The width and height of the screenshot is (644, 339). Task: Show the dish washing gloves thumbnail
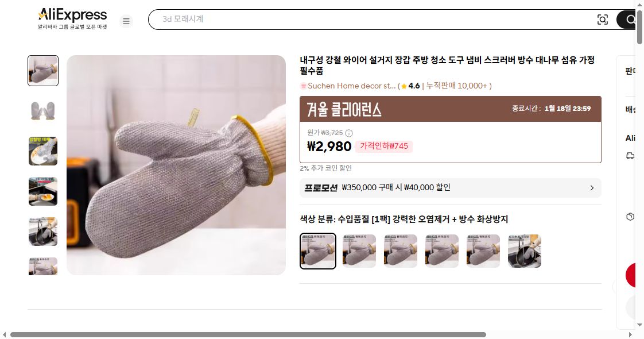43,151
